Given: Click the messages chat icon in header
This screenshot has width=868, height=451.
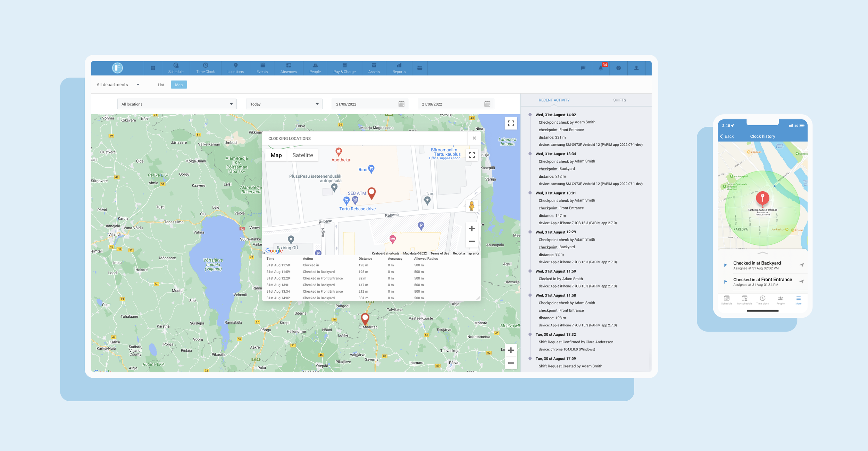Looking at the screenshot, I should coord(583,68).
